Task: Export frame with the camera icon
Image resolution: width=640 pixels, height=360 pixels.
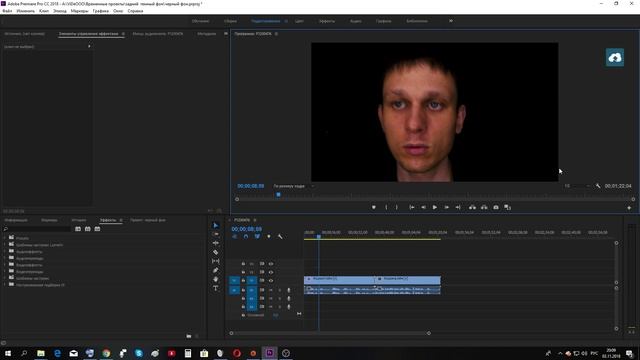Action: coord(496,207)
